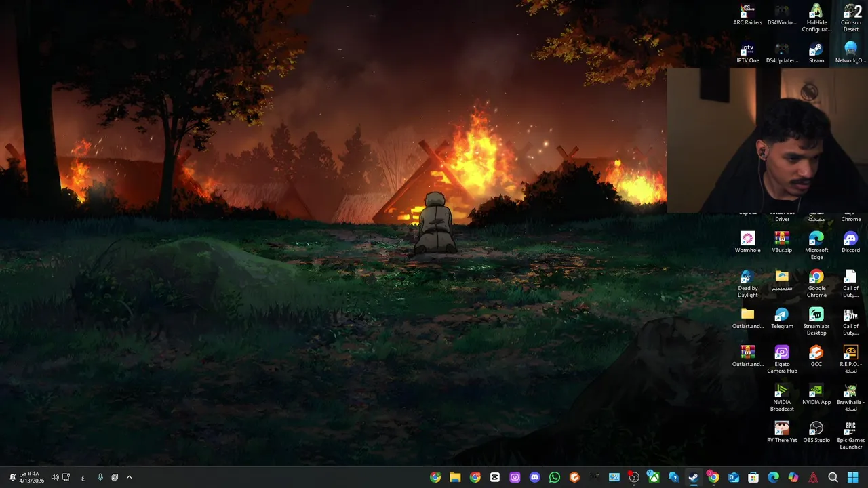Open the Discord desktop shortcut
Screen dimensions: 868x488
point(851,243)
